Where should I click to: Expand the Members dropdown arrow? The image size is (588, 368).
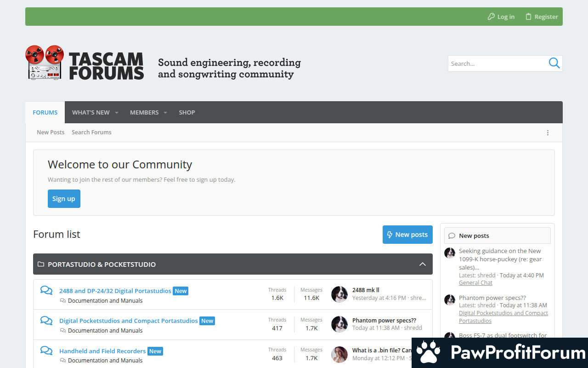[165, 113]
